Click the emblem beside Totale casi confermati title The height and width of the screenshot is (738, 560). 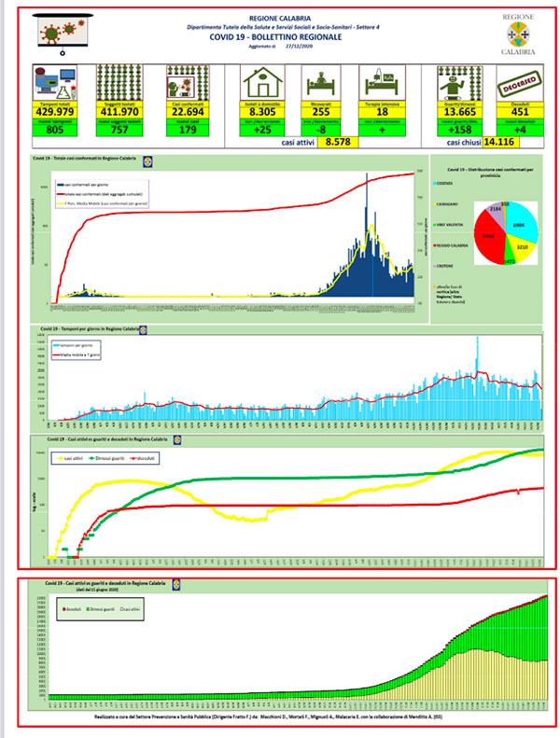147,161
